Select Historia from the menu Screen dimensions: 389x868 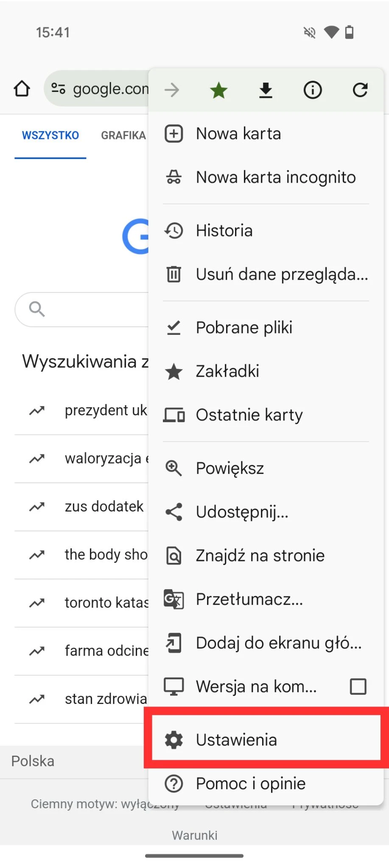(266, 231)
